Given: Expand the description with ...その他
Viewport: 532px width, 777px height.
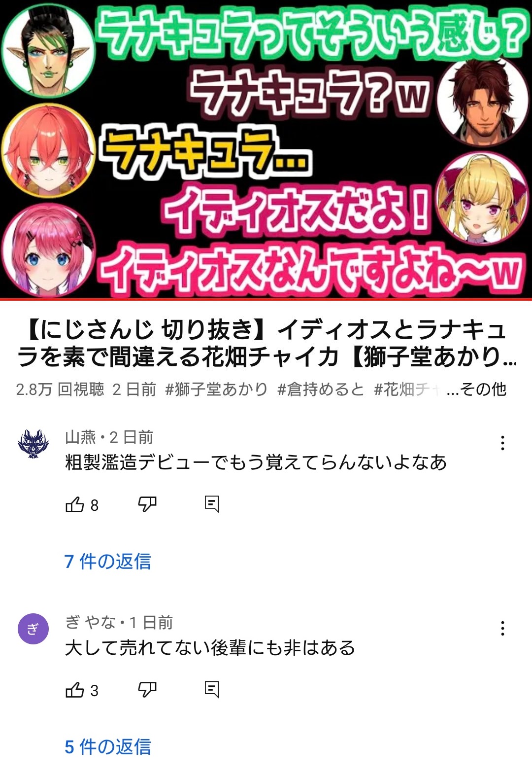Looking at the screenshot, I should click(476, 389).
